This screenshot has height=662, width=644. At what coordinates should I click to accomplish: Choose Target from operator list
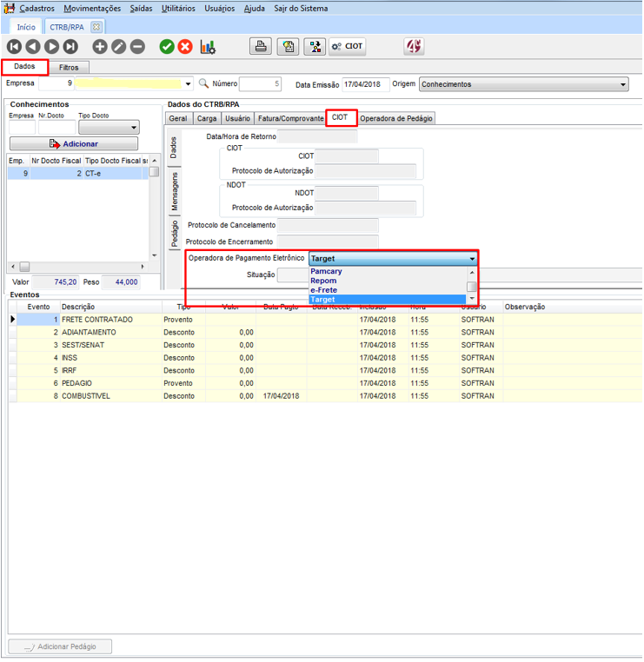tap(388, 300)
